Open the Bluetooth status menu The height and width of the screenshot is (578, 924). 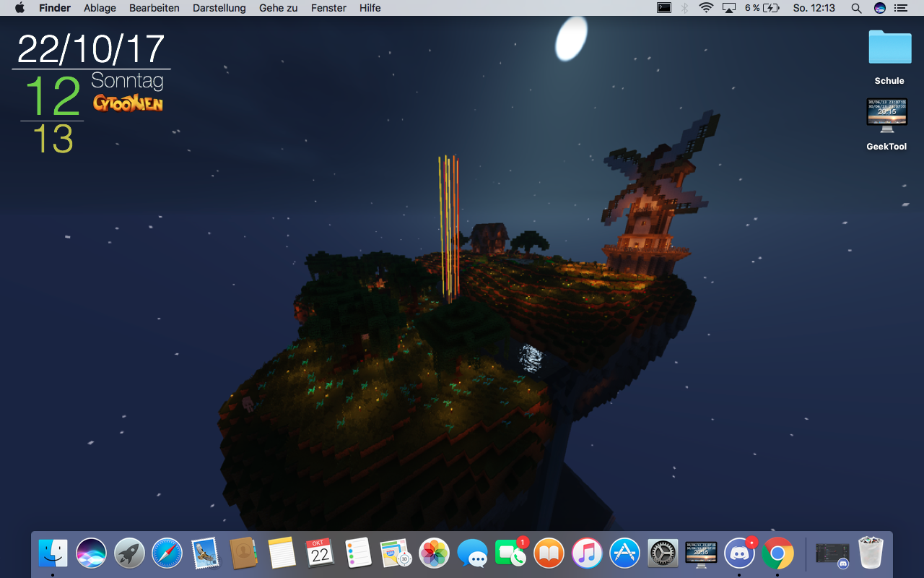(686, 8)
